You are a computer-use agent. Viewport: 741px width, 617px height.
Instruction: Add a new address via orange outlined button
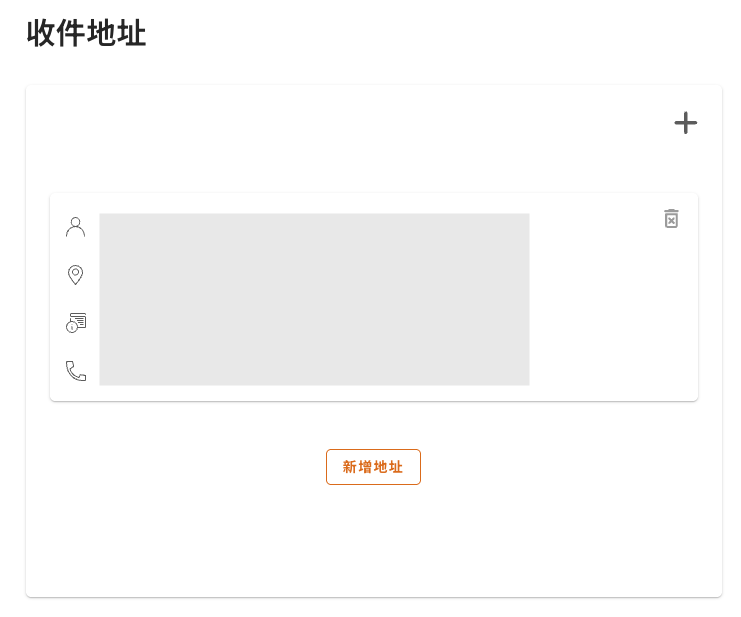[373, 467]
